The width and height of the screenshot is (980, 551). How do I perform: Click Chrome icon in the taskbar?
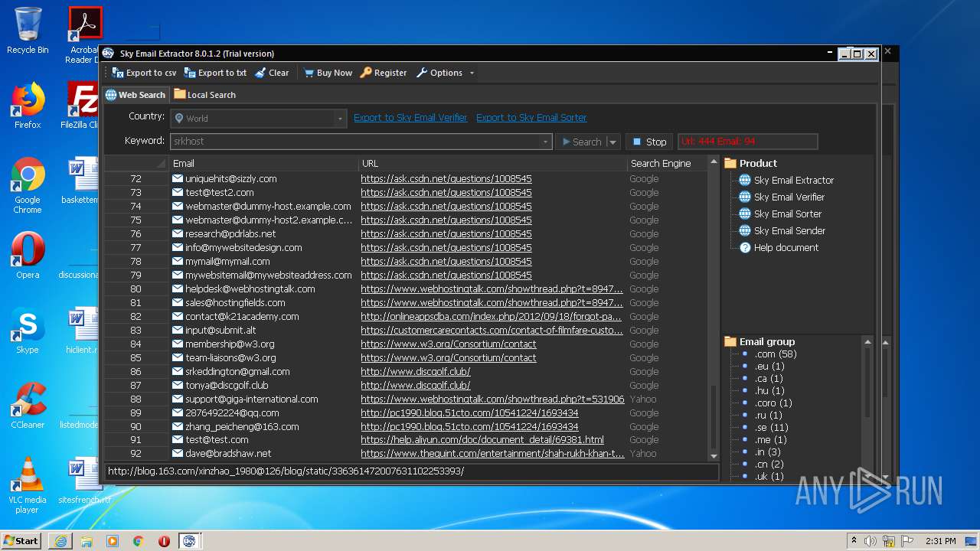tap(139, 541)
